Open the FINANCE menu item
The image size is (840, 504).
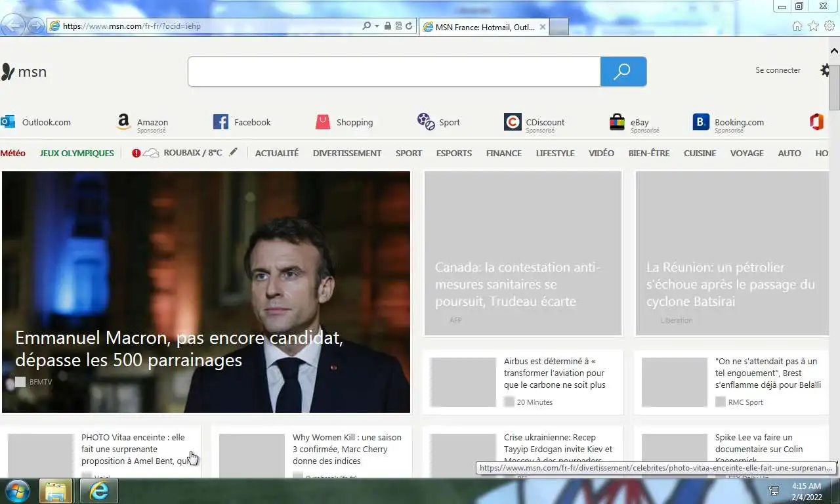pyautogui.click(x=504, y=153)
